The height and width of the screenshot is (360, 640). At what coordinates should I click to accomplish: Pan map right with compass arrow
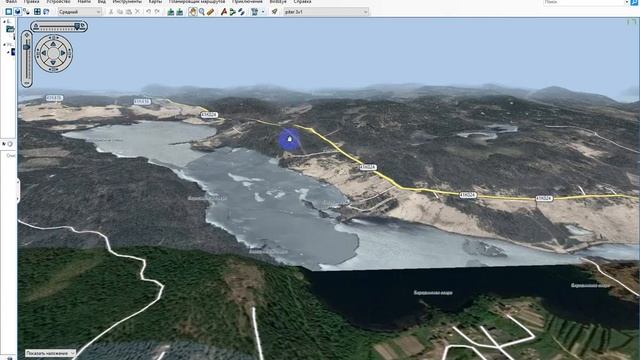click(x=63, y=53)
